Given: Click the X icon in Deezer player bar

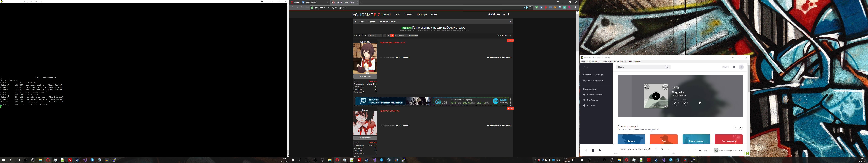Looking at the screenshot, I should tap(656, 149).
